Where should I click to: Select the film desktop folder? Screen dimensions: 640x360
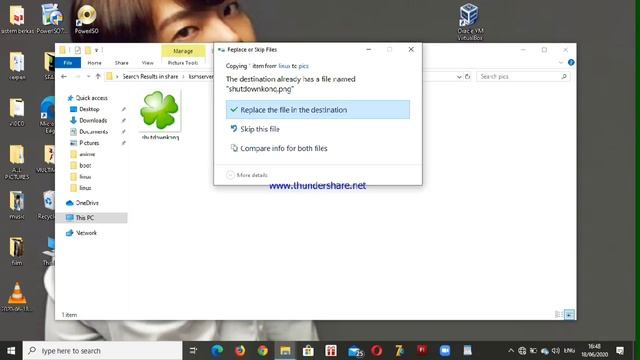[x=17, y=251]
